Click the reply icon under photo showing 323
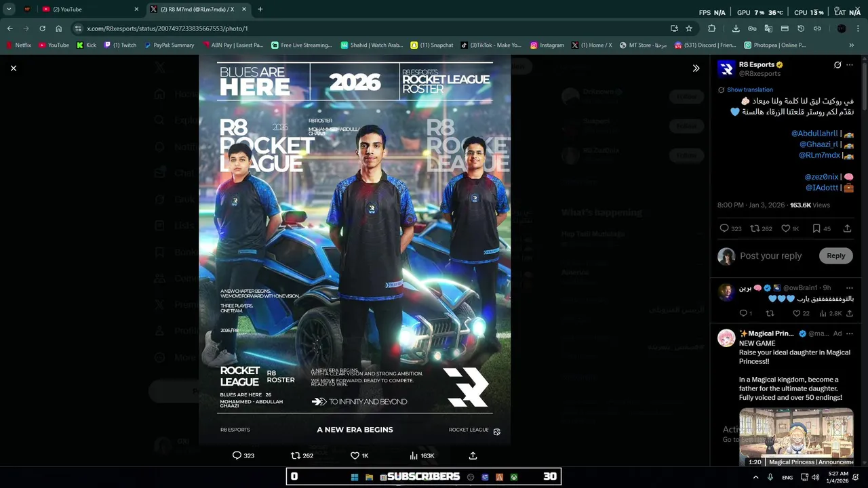Screen dimensions: 868x488 click(237, 455)
